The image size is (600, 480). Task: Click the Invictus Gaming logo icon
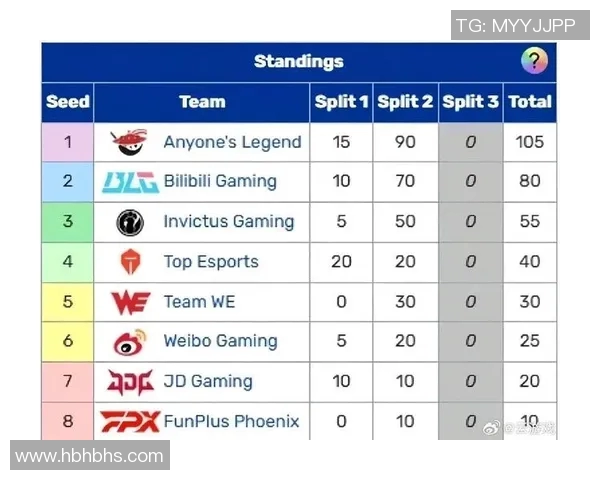[130, 222]
